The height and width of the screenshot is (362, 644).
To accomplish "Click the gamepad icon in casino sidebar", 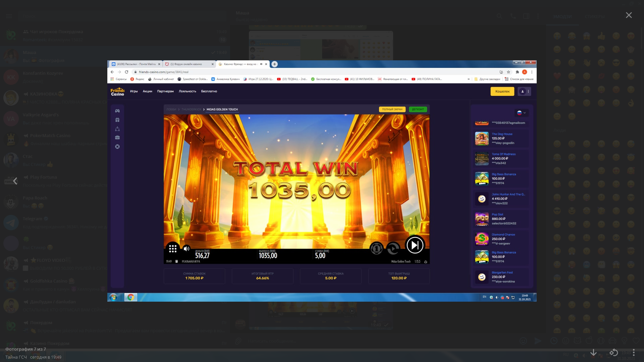I will pyautogui.click(x=117, y=111).
